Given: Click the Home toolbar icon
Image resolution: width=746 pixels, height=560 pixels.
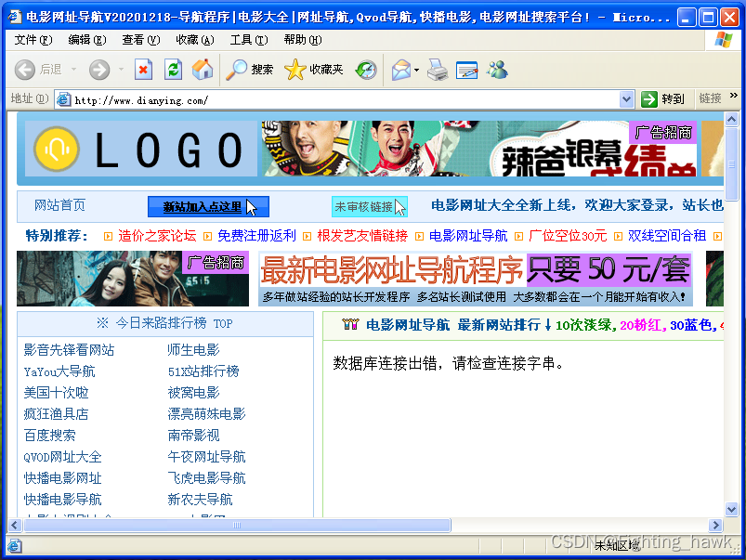Looking at the screenshot, I should pyautogui.click(x=202, y=70).
